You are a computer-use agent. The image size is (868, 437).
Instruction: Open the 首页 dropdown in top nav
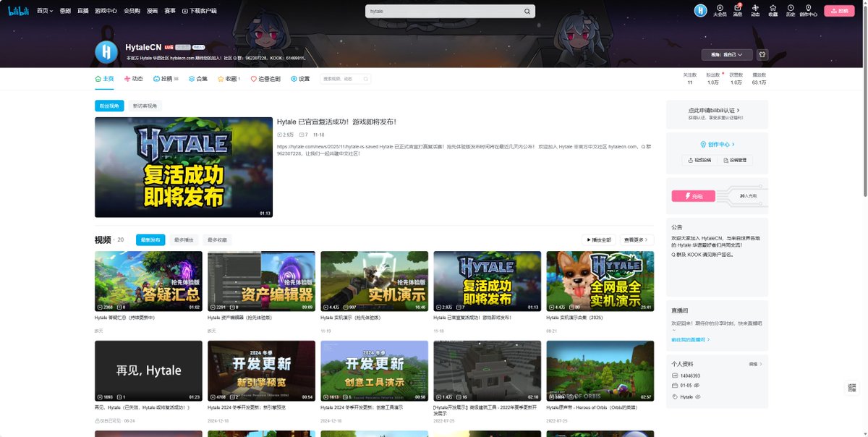[x=45, y=11]
